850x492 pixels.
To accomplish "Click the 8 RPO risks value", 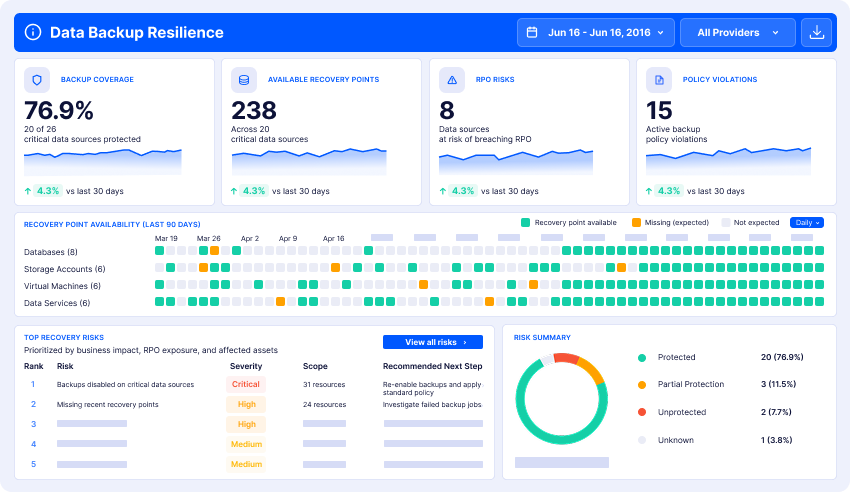I will click(x=447, y=111).
